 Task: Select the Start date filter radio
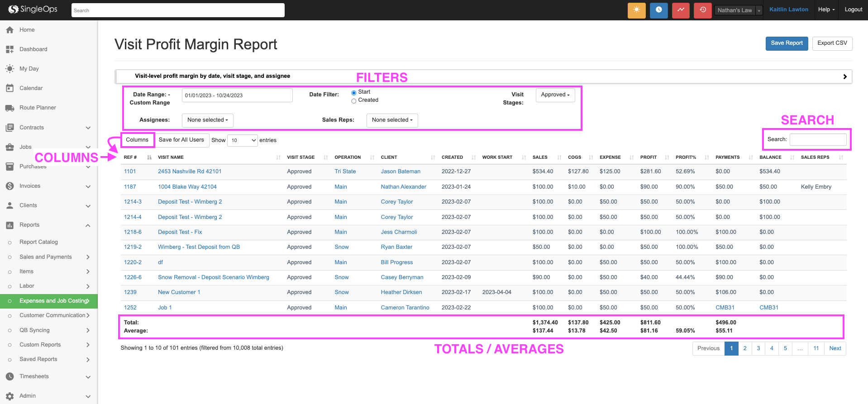[354, 93]
